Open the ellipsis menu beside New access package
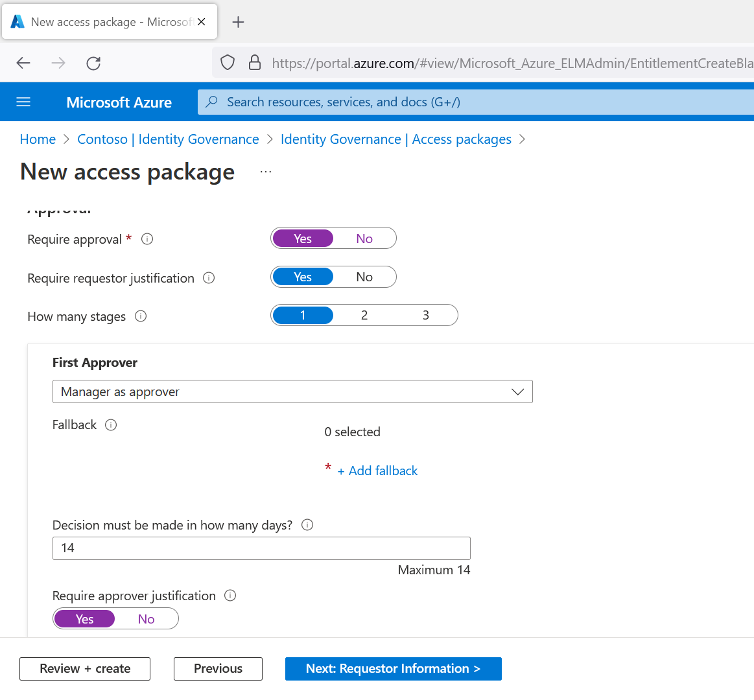The width and height of the screenshot is (754, 700). [x=266, y=172]
